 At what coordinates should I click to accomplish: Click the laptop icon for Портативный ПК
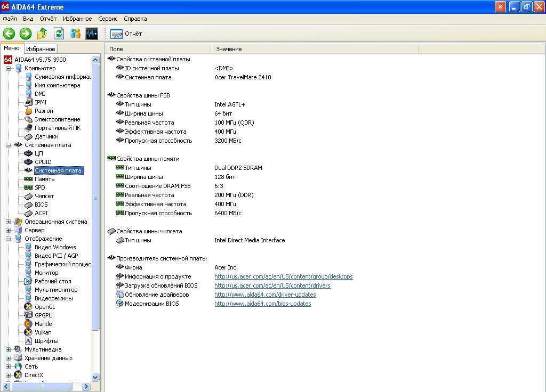tap(28, 128)
